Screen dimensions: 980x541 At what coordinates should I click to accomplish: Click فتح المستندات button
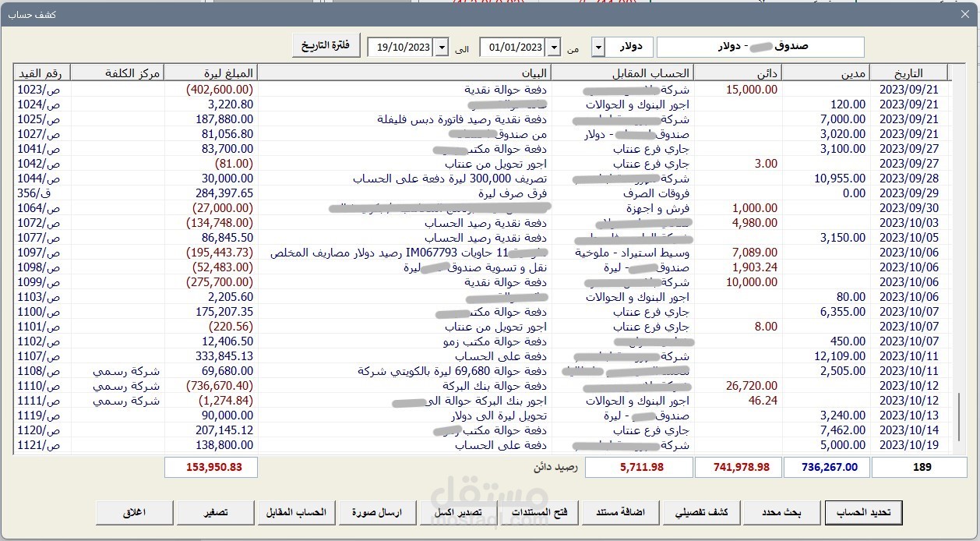pyautogui.click(x=539, y=512)
